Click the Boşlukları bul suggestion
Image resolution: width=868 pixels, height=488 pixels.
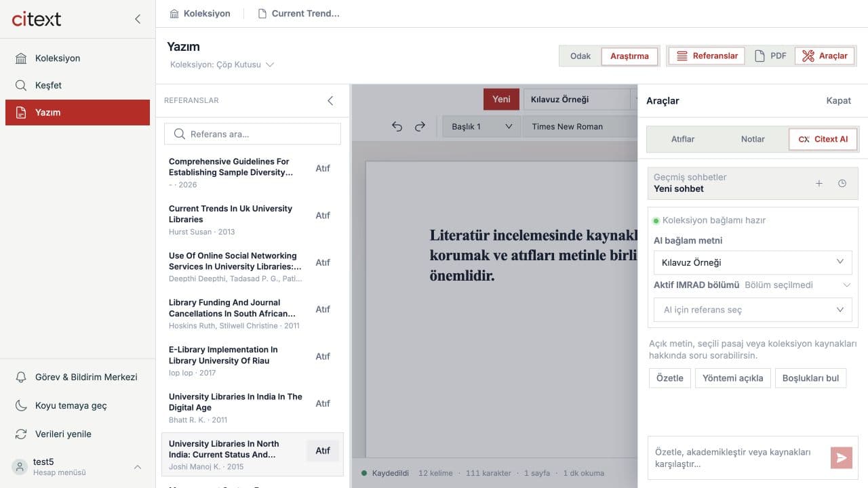click(x=810, y=378)
